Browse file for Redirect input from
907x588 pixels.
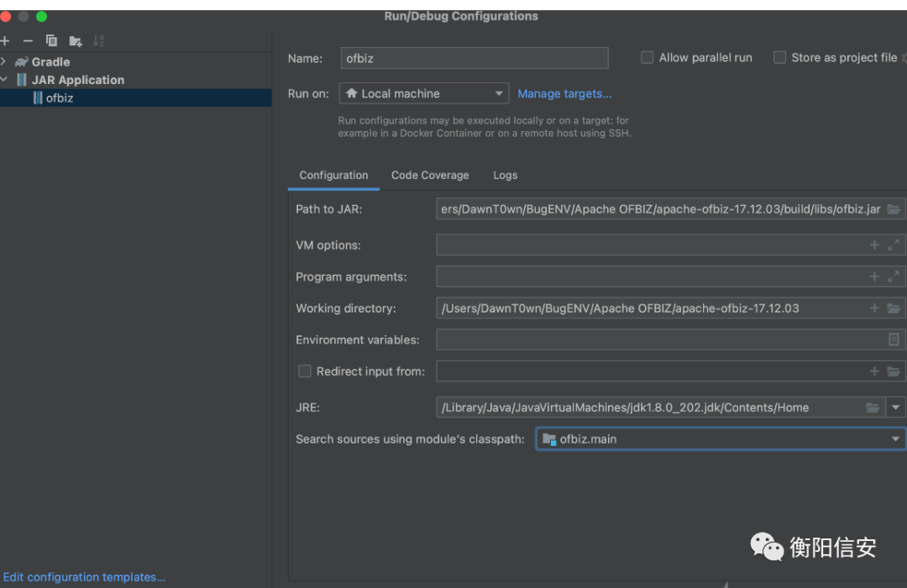893,371
